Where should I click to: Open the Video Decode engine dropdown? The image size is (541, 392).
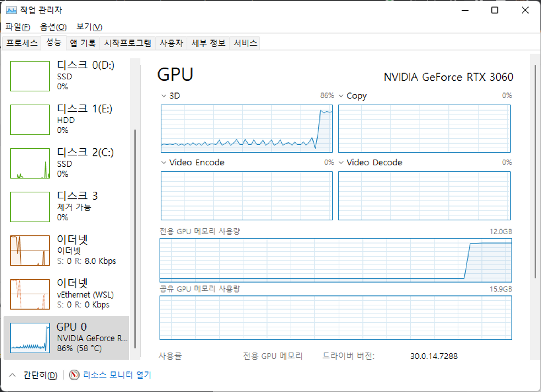341,162
